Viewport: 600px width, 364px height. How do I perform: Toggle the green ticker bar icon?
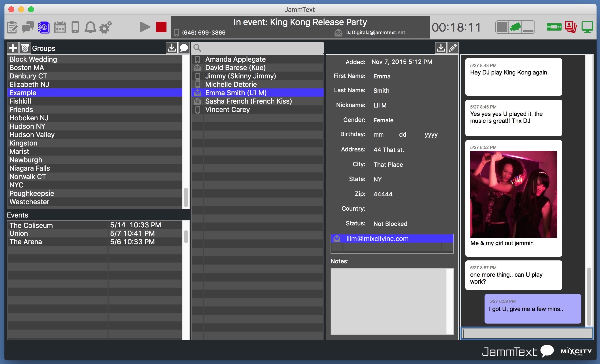[554, 27]
